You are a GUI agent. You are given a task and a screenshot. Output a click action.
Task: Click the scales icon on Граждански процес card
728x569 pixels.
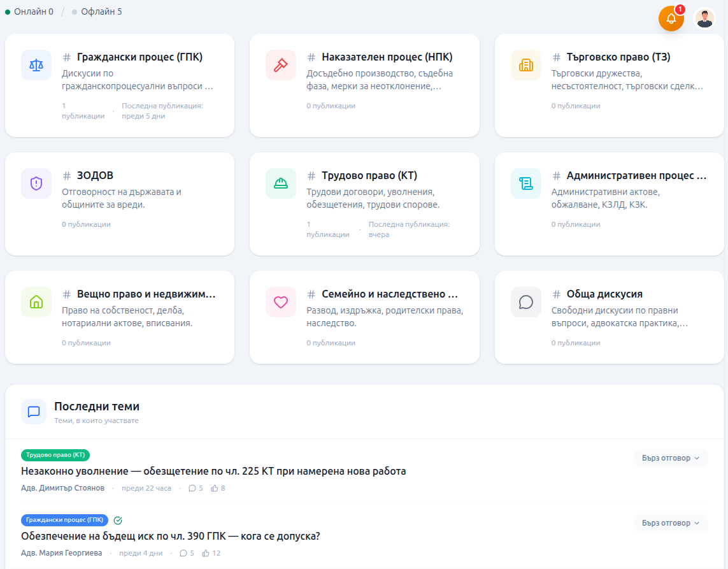(36, 64)
